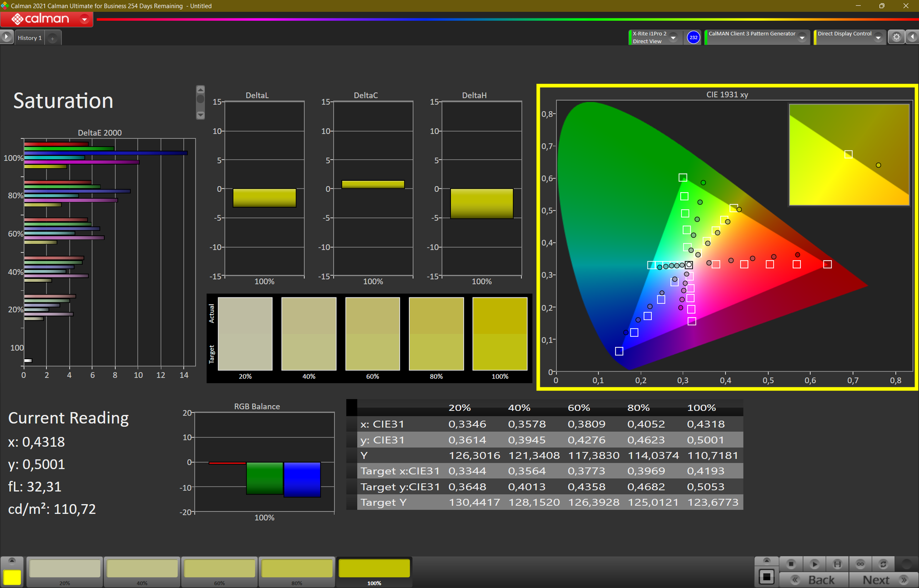The width and height of the screenshot is (919, 588).
Task: Click the continuous read infinity icon
Action: coord(860,564)
